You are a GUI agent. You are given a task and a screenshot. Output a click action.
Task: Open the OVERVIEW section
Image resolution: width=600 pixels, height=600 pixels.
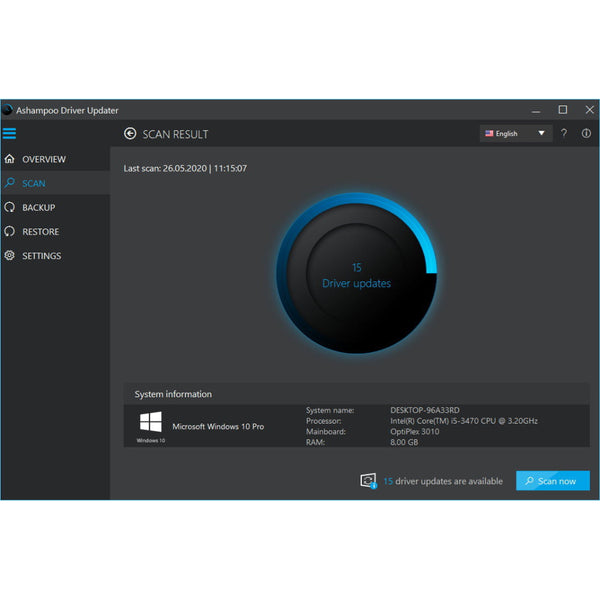55,159
